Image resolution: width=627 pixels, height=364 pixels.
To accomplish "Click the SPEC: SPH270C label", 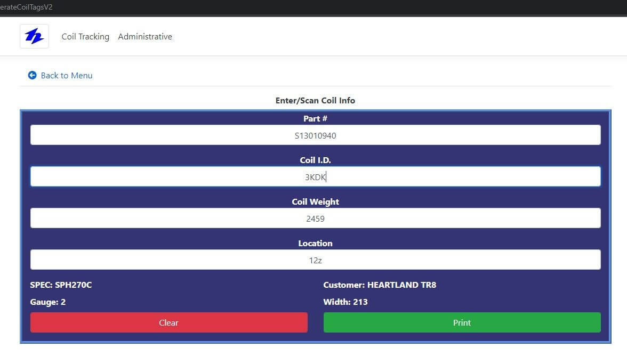I will [x=61, y=285].
